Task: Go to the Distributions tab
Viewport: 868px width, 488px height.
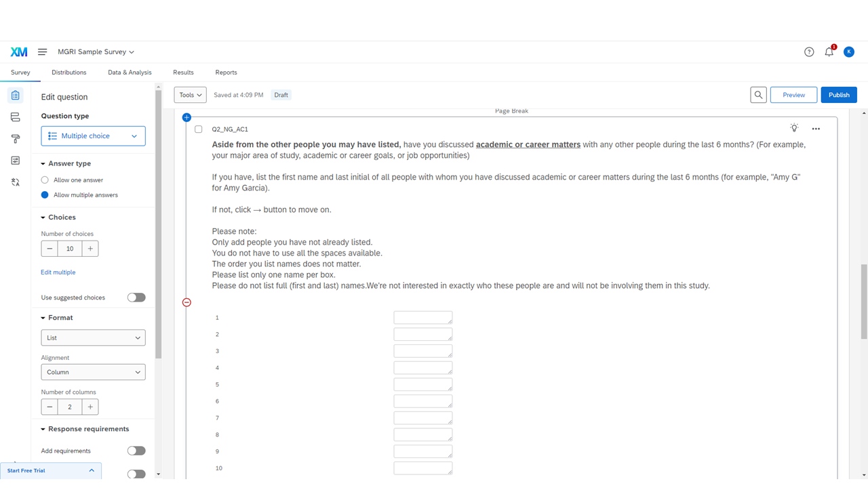Action: click(68, 73)
